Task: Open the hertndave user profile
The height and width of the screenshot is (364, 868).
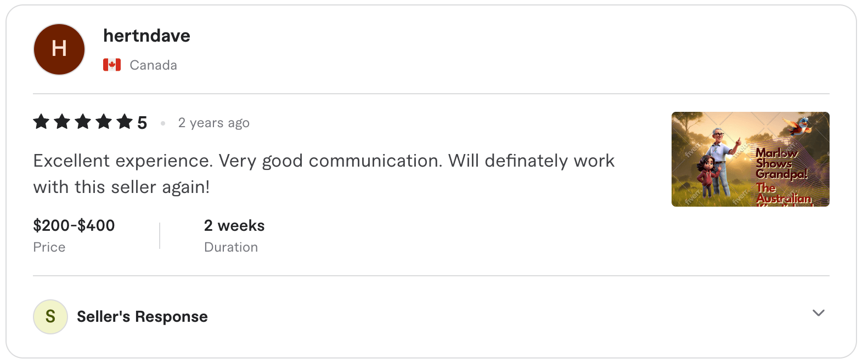Action: coord(146,35)
